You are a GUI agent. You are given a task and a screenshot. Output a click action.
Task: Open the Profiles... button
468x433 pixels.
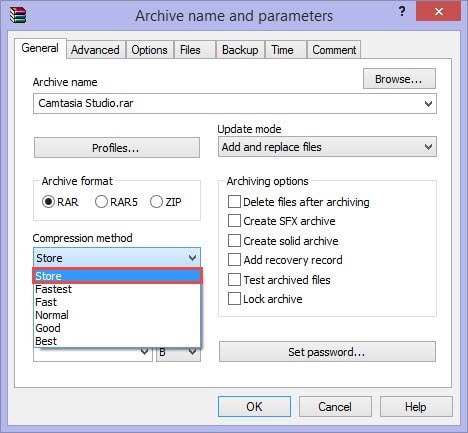[117, 148]
